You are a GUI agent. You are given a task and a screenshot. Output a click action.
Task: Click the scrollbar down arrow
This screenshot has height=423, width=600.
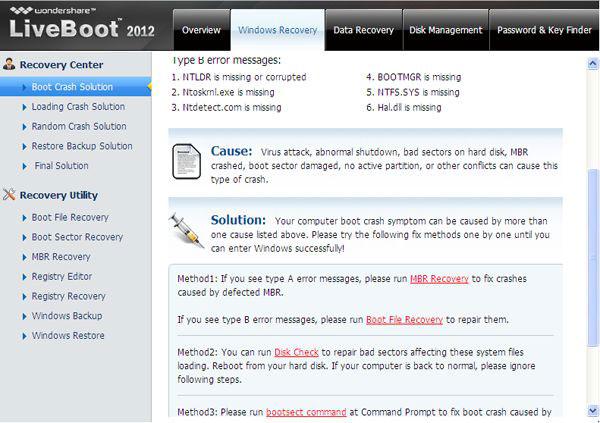pos(593,410)
